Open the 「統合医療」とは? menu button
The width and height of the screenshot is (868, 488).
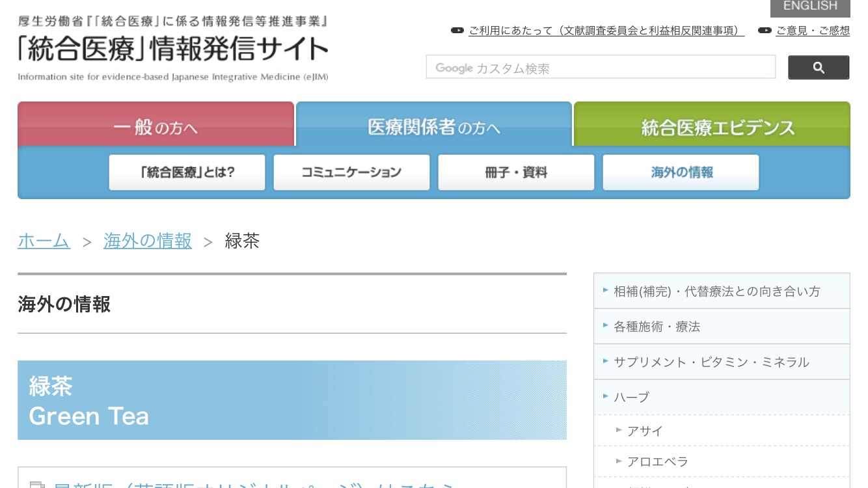pyautogui.click(x=187, y=172)
